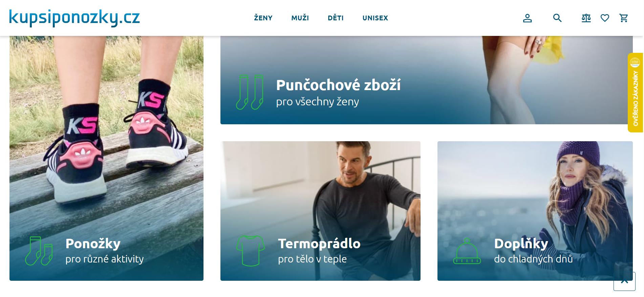644x297 pixels.
Task: Open the Doplňky do chladných dnů banner
Action: [535, 211]
